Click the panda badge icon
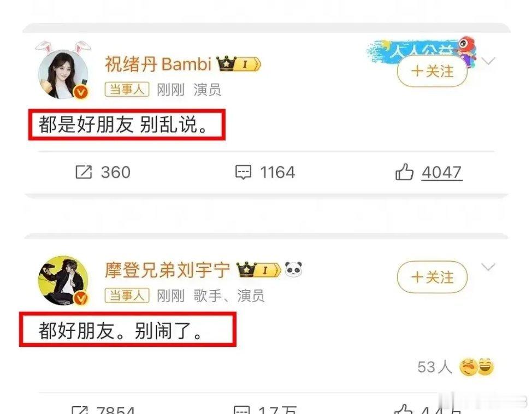The width and height of the screenshot is (532, 414). [293, 269]
